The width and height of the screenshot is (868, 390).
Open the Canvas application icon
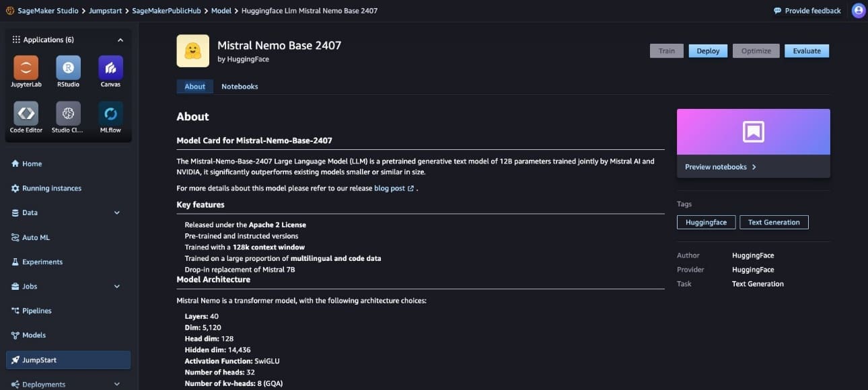tap(110, 67)
